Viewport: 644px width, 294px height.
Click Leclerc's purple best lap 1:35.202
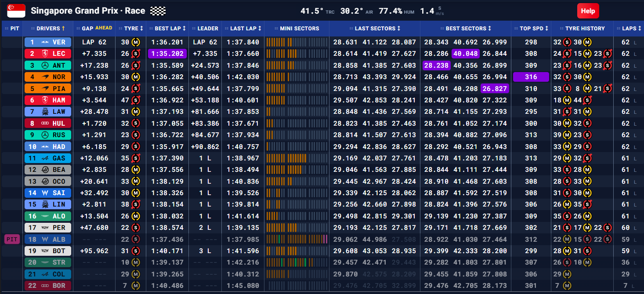click(168, 54)
